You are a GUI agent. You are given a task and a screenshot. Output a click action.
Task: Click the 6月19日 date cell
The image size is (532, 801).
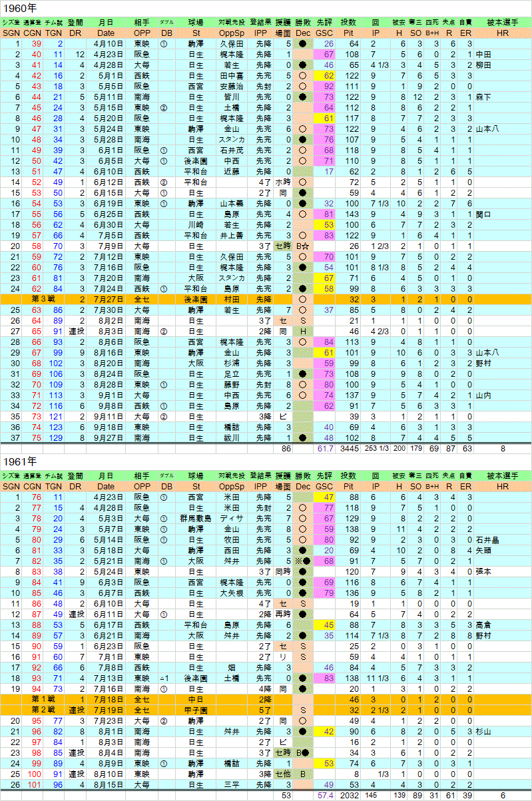tap(105, 203)
